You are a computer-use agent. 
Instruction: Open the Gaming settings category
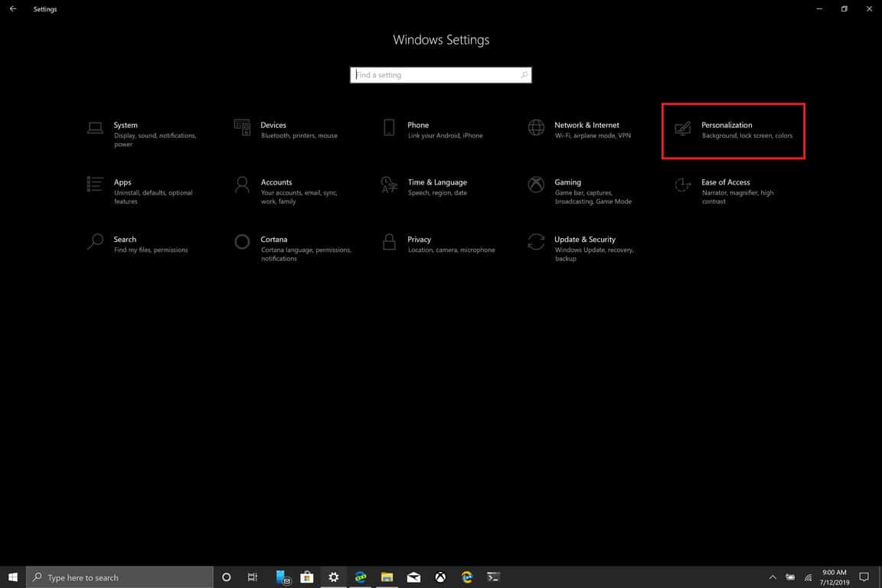coord(580,191)
